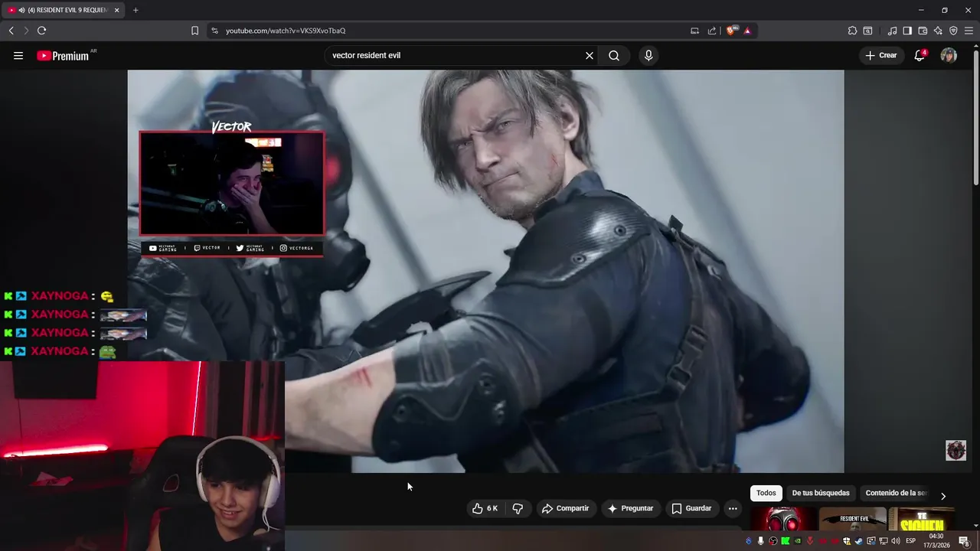Switch ESP keyboard language indicator
This screenshot has height=551, width=980.
coord(911,541)
